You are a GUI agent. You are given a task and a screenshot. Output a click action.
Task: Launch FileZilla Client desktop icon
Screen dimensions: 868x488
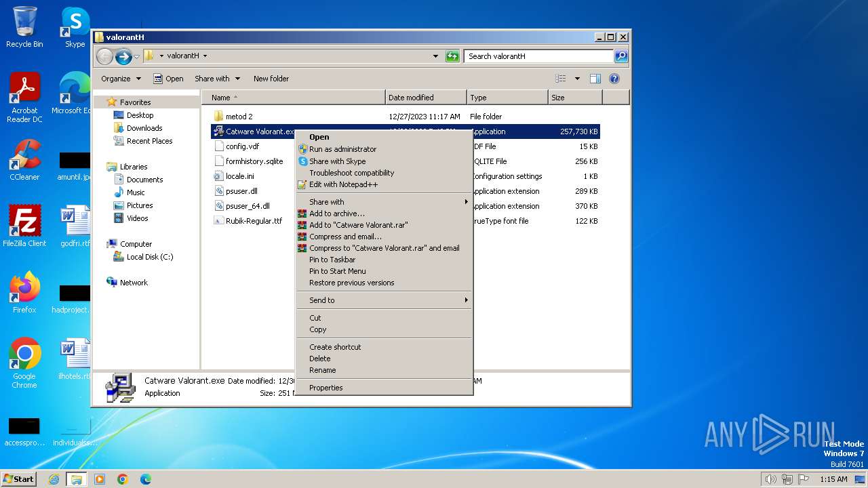(24, 226)
